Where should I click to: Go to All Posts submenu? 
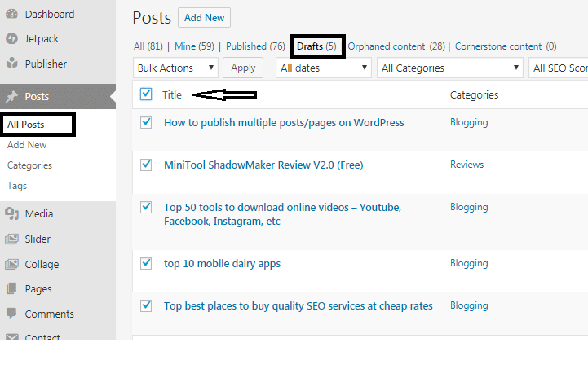(25, 125)
